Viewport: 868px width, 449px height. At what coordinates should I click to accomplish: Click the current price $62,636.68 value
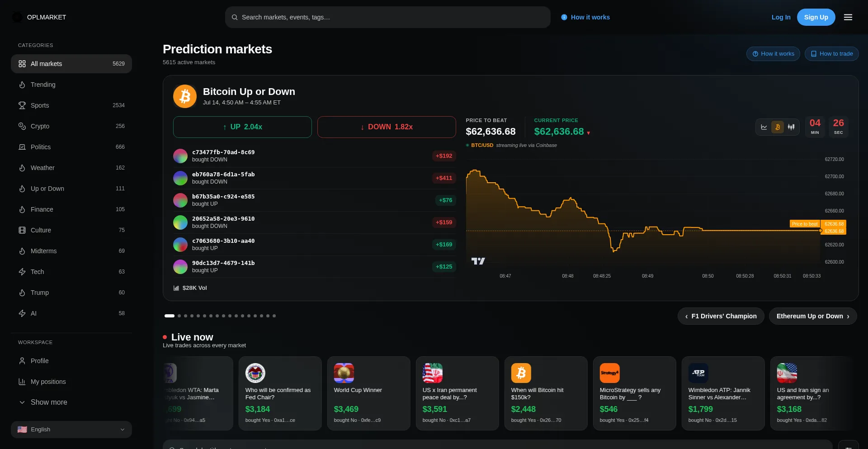559,132
